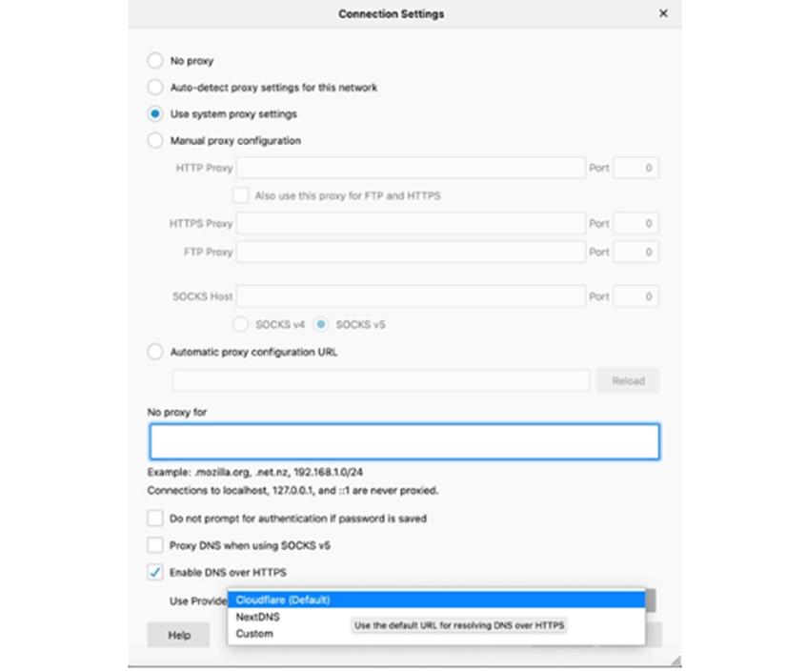Check Proxy DNS when using SOCKS v5

click(x=152, y=545)
